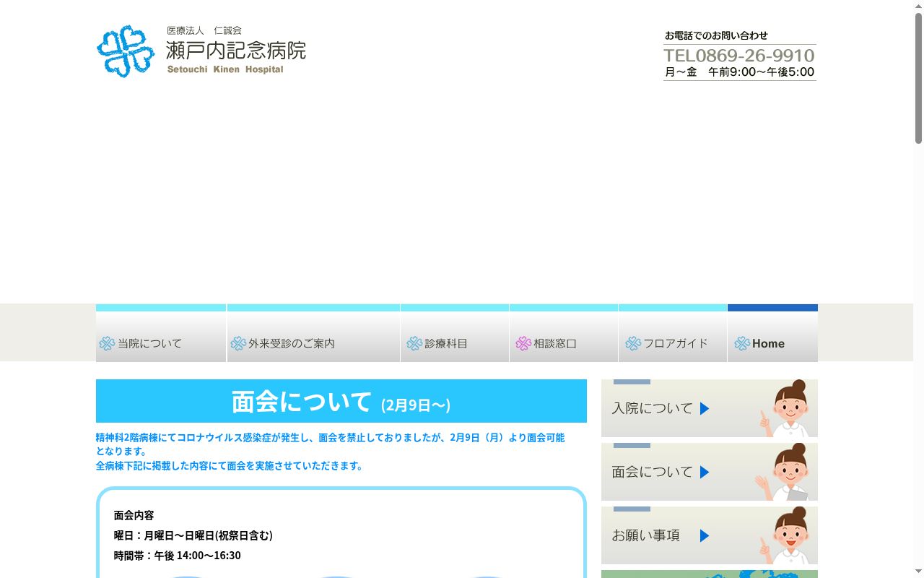Click the nurse illustration on 入院について banner
The height and width of the screenshot is (578, 924).
coord(786,409)
